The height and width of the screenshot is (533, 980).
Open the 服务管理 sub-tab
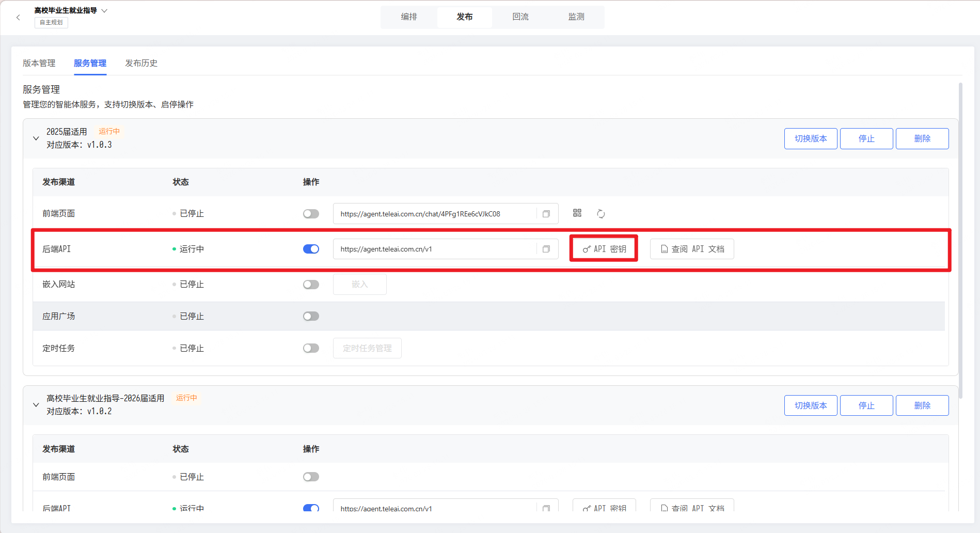click(x=90, y=63)
